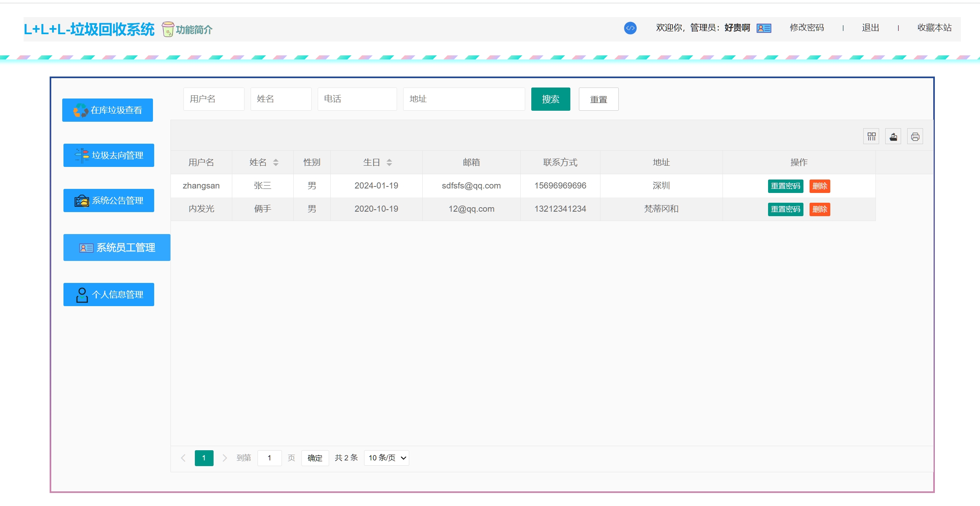Screen dimensions: 980x506
Task: Reset password for user 内发光
Action: [x=786, y=209]
